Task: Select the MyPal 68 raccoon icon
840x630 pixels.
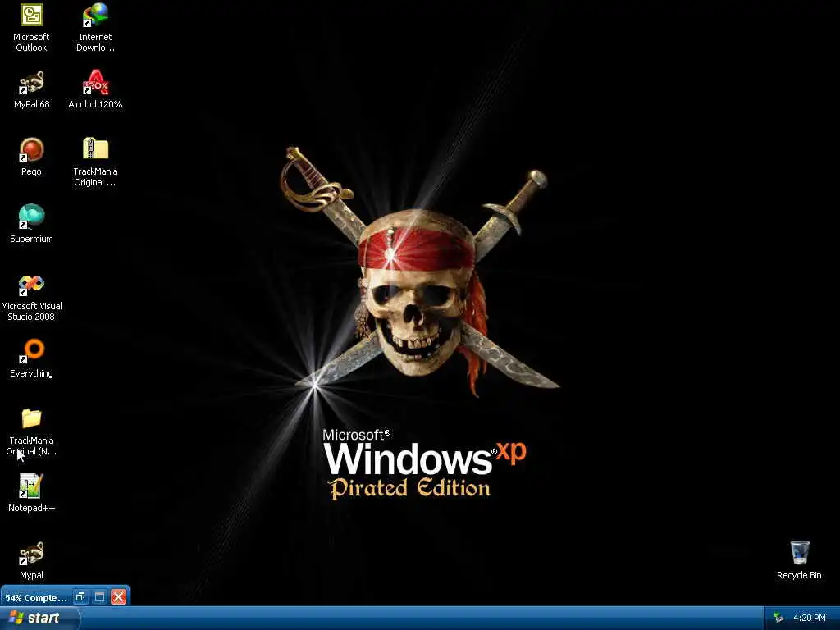Action: click(x=31, y=83)
